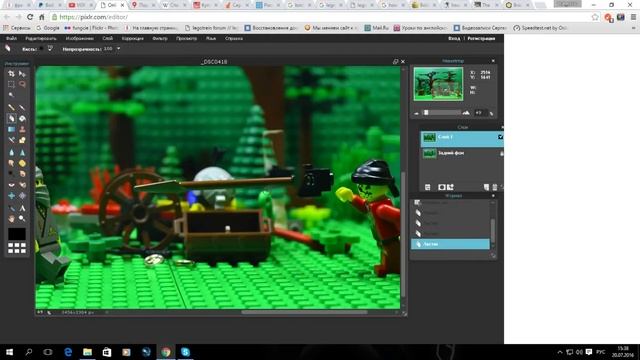This screenshot has height=360, width=640.
Task: Select the Sharpen tool
Action: pyautogui.click(x=22, y=152)
